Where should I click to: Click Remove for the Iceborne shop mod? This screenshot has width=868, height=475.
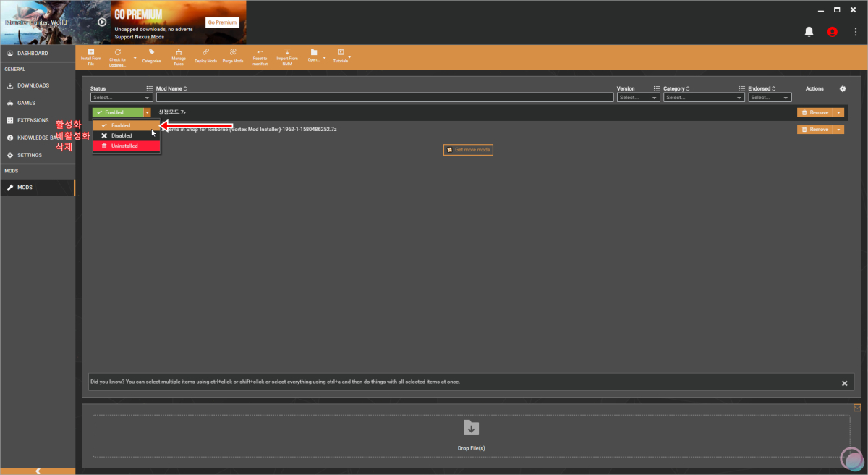[815, 129]
